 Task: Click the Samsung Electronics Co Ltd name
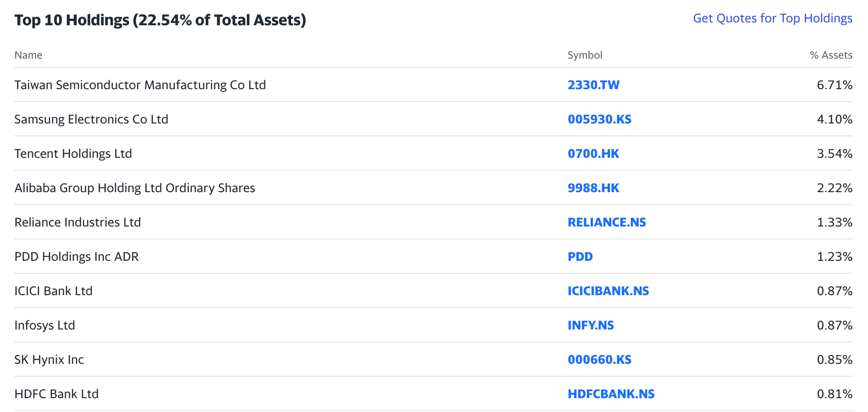(x=91, y=119)
